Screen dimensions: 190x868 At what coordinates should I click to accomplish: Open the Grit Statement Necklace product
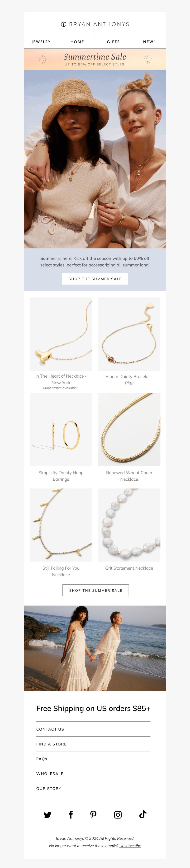129,568
